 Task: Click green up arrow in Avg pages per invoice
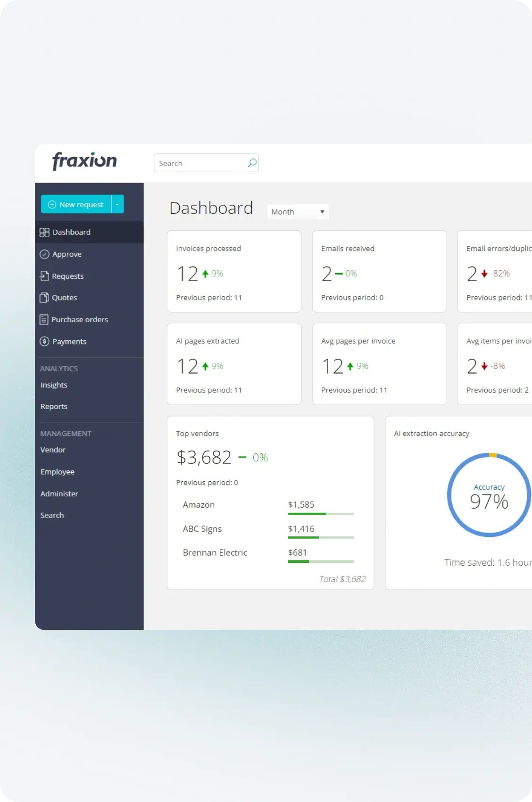(x=350, y=366)
